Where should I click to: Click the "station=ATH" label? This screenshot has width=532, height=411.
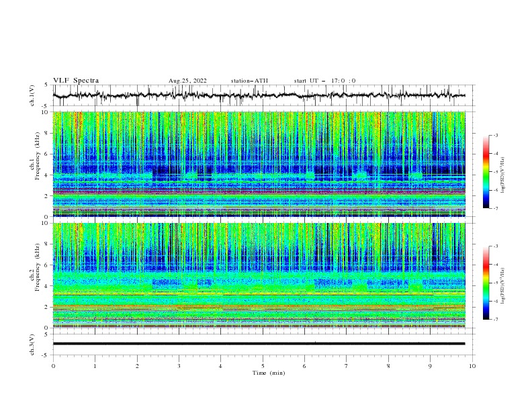click(x=249, y=81)
